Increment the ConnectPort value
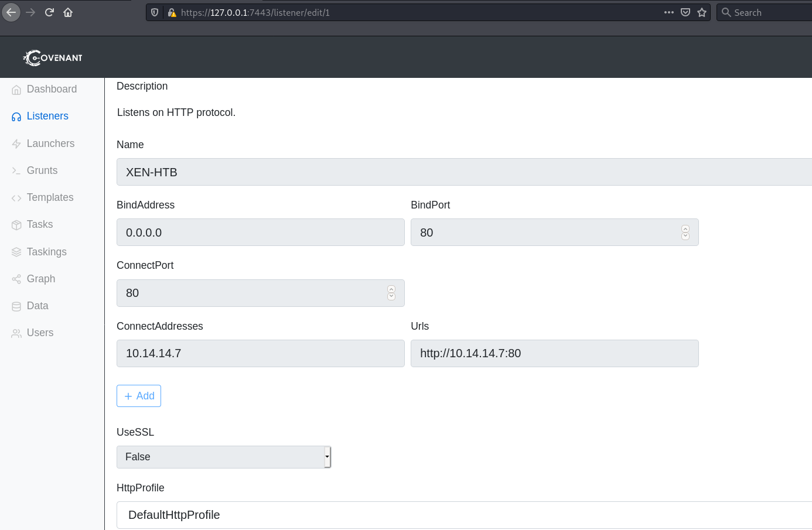812x530 pixels. coord(391,289)
